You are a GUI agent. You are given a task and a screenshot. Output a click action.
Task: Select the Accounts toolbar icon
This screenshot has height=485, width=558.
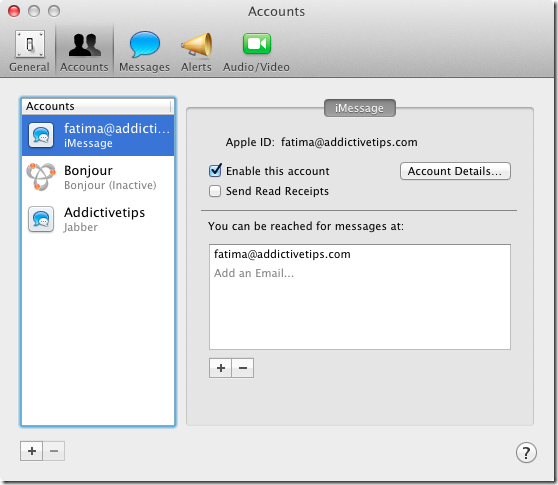coord(84,51)
